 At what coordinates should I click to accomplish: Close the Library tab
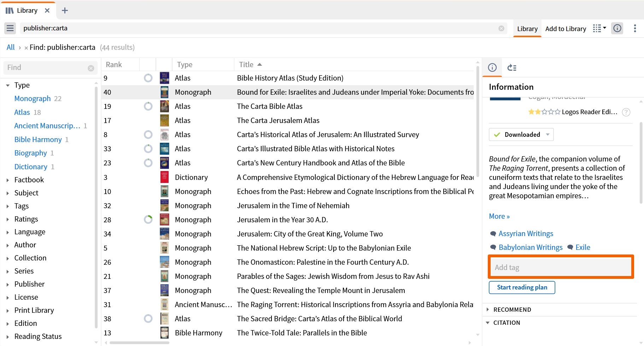click(47, 11)
